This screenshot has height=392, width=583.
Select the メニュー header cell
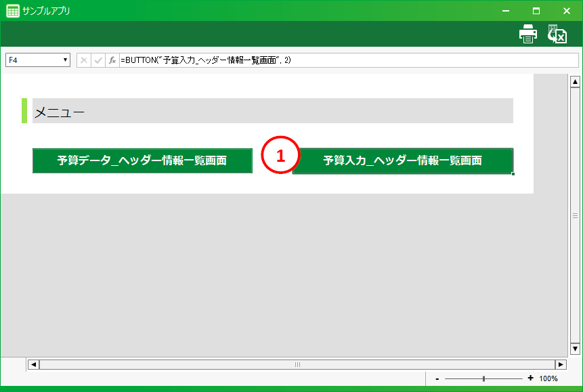click(272, 111)
